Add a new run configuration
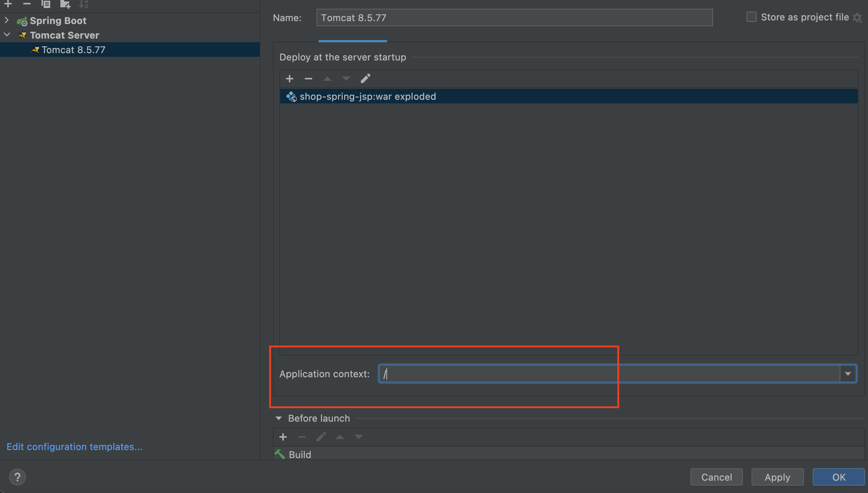The width and height of the screenshot is (868, 493). click(8, 4)
